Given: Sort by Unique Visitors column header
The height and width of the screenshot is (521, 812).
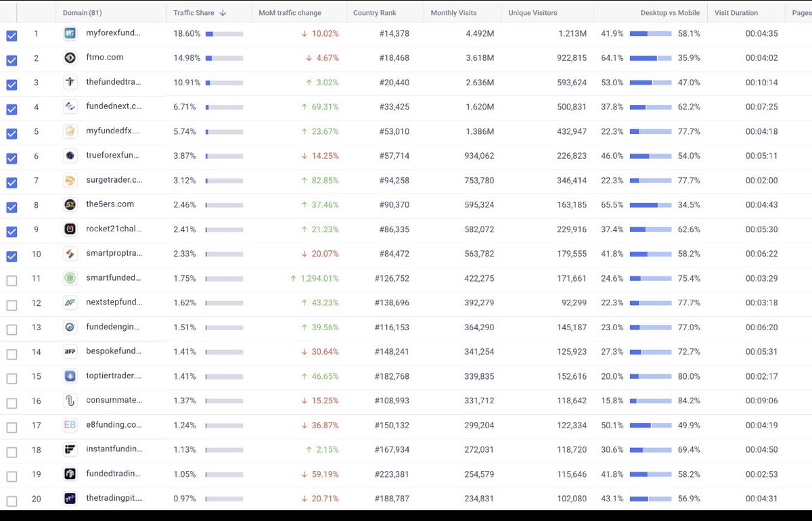Looking at the screenshot, I should pyautogui.click(x=533, y=13).
